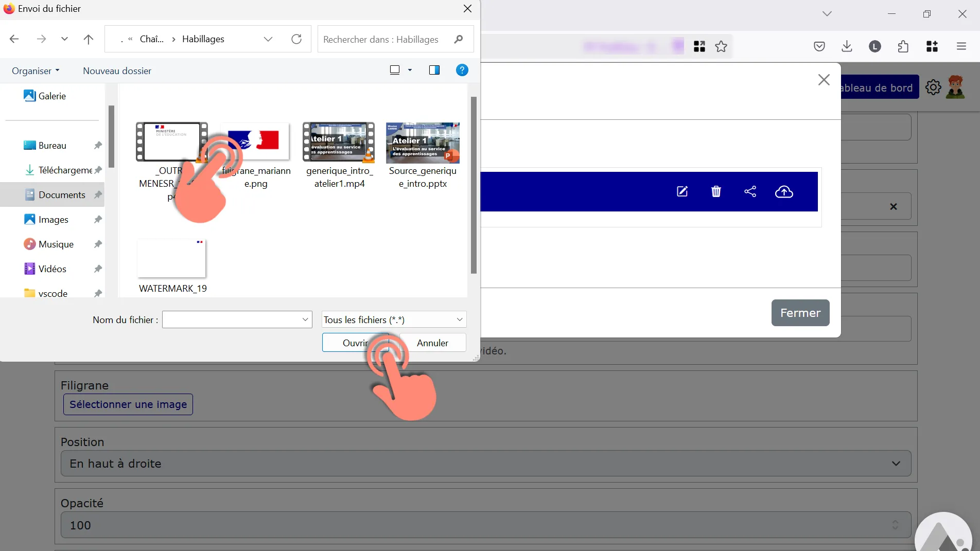Adjust Opacité with the stepper arrows
The width and height of the screenshot is (980, 551).
(896, 525)
